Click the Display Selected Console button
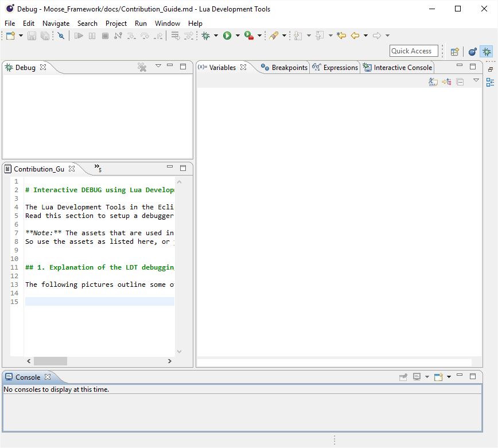This screenshot has height=448, width=498. point(417,376)
